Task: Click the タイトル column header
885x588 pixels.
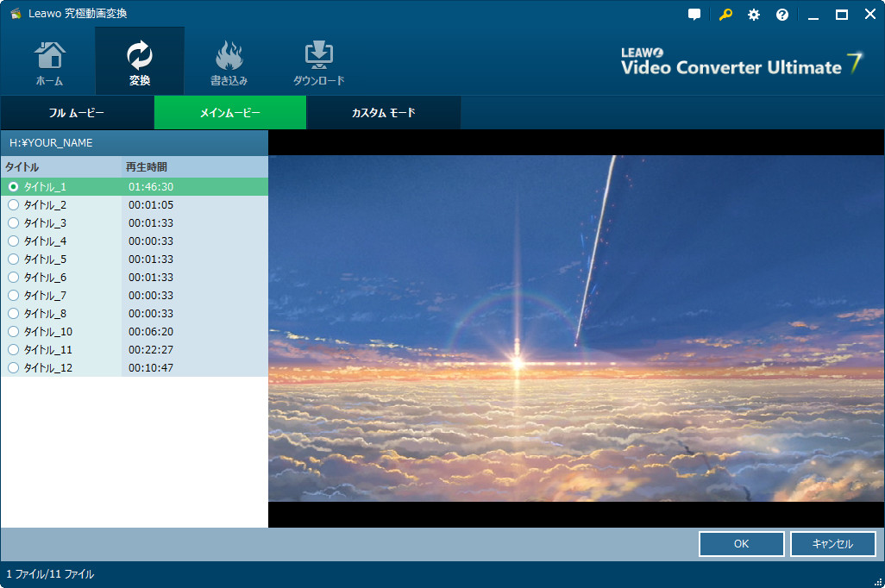Action: [x=61, y=167]
